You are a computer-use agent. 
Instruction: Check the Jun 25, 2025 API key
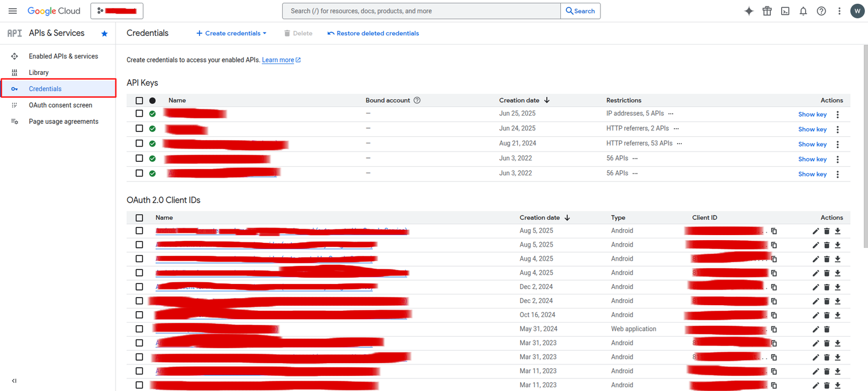[x=139, y=113]
